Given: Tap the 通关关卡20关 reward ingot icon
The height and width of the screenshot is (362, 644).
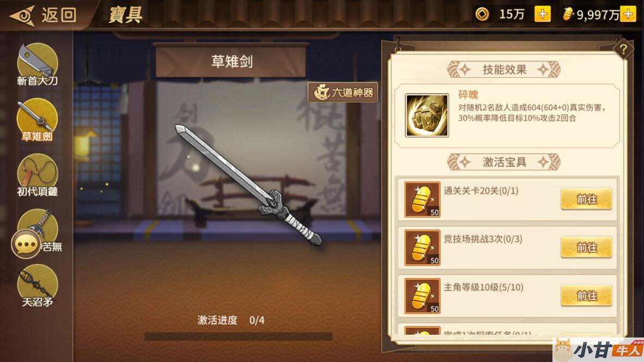Looking at the screenshot, I should [x=422, y=200].
